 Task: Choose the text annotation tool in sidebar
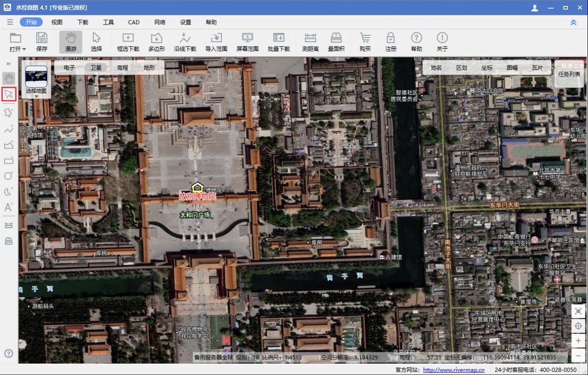9,207
